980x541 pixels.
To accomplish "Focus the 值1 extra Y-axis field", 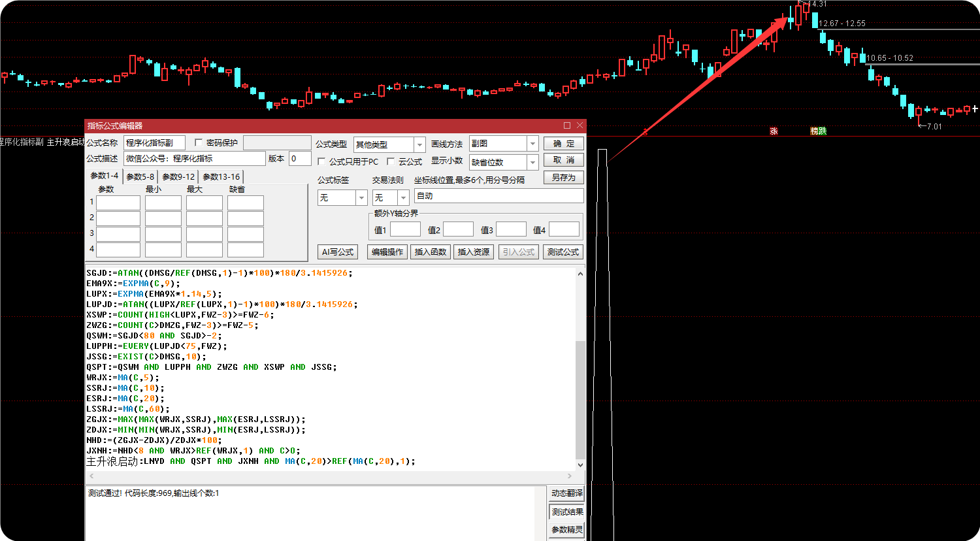I will (405, 229).
